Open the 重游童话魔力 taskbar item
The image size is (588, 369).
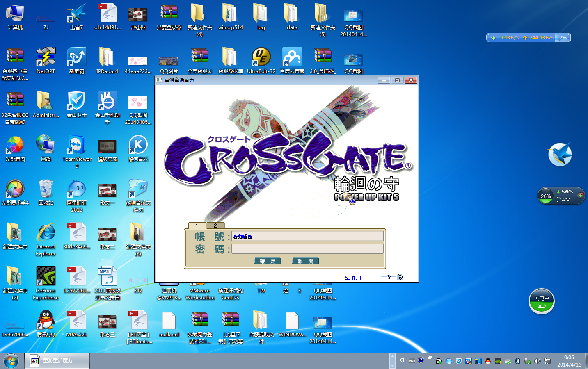[57, 361]
